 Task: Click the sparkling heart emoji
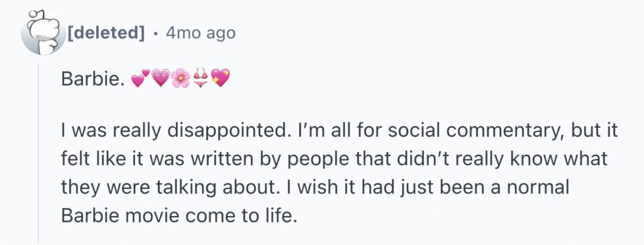click(x=220, y=78)
